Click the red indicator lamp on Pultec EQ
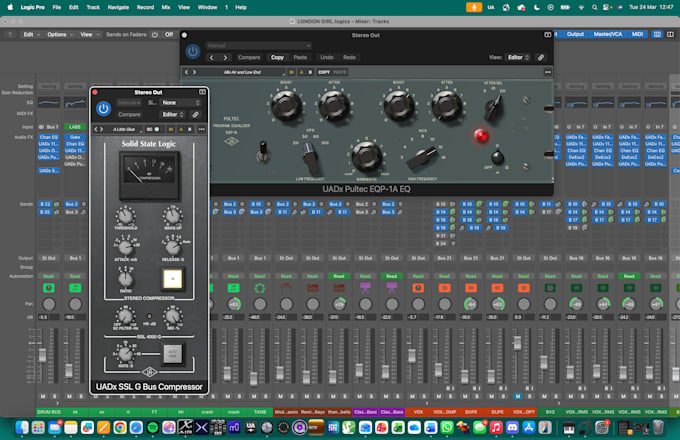 pos(481,136)
